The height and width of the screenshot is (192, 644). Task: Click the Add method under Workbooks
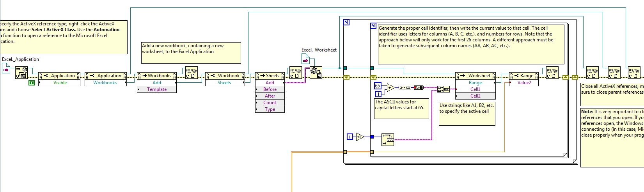[x=157, y=83]
